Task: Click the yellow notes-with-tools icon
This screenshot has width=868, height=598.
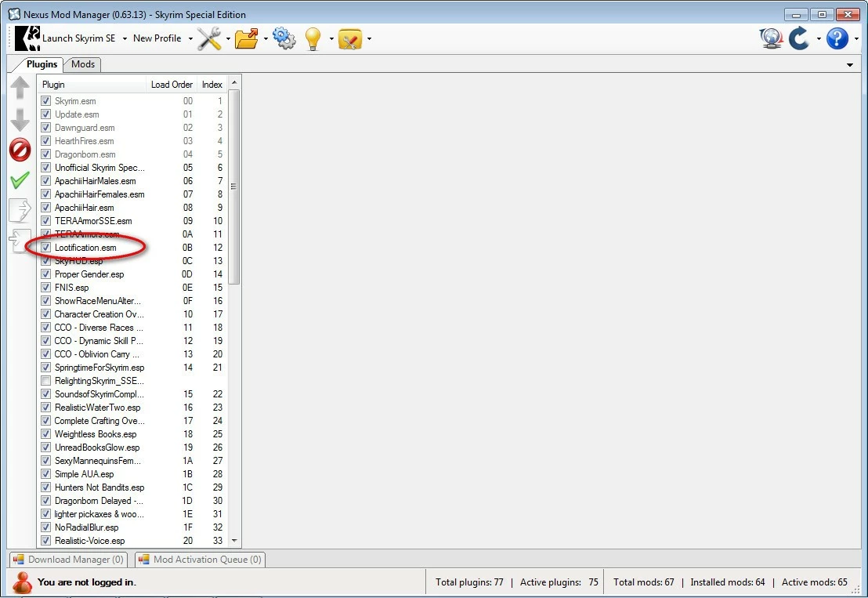Action: 350,38
